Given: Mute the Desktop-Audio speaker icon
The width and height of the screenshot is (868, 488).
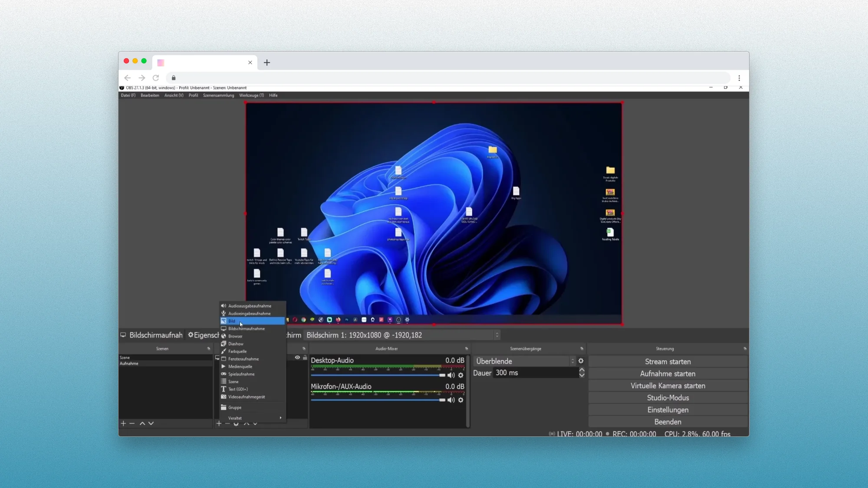Looking at the screenshot, I should 451,375.
